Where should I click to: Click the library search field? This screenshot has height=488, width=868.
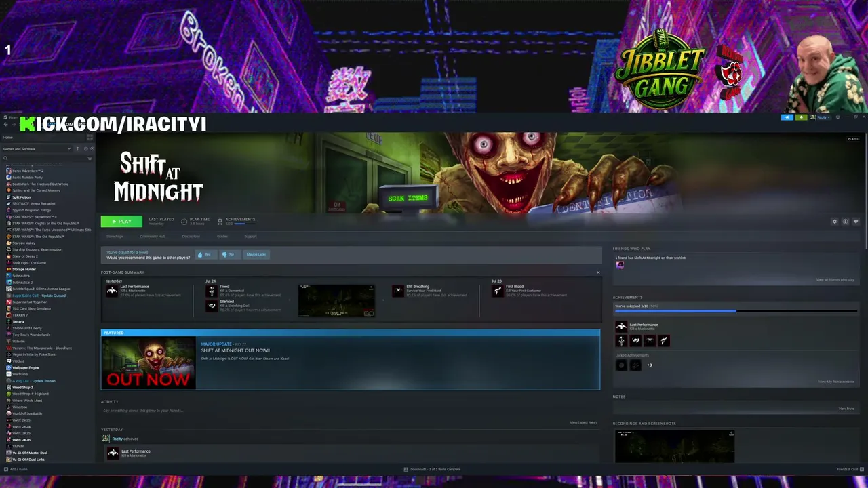pos(45,159)
